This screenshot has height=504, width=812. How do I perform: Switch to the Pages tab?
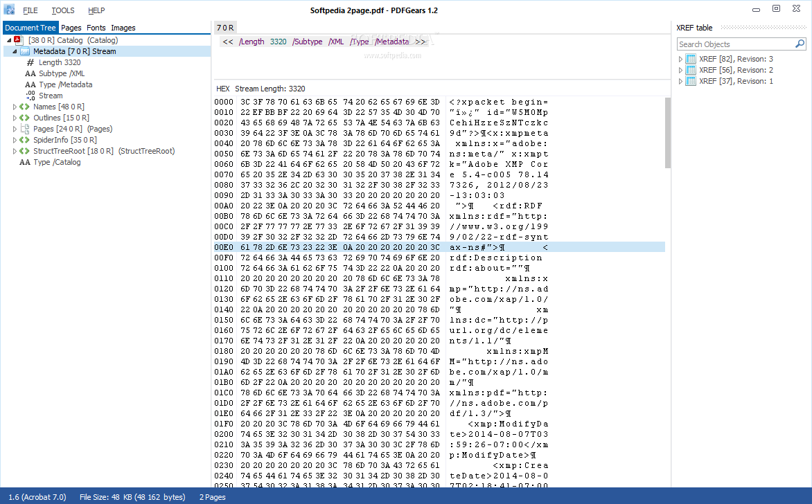(71, 28)
